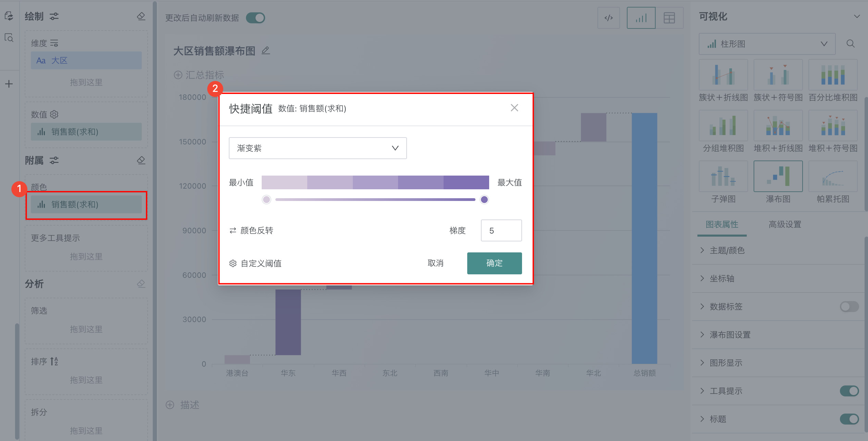Switch to table view icon

click(x=669, y=18)
